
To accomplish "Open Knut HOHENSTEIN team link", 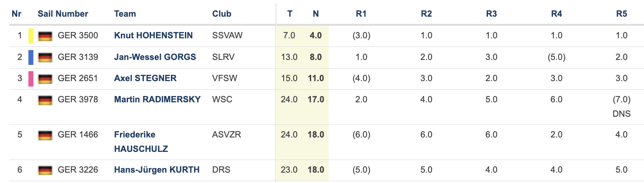I will (x=153, y=36).
